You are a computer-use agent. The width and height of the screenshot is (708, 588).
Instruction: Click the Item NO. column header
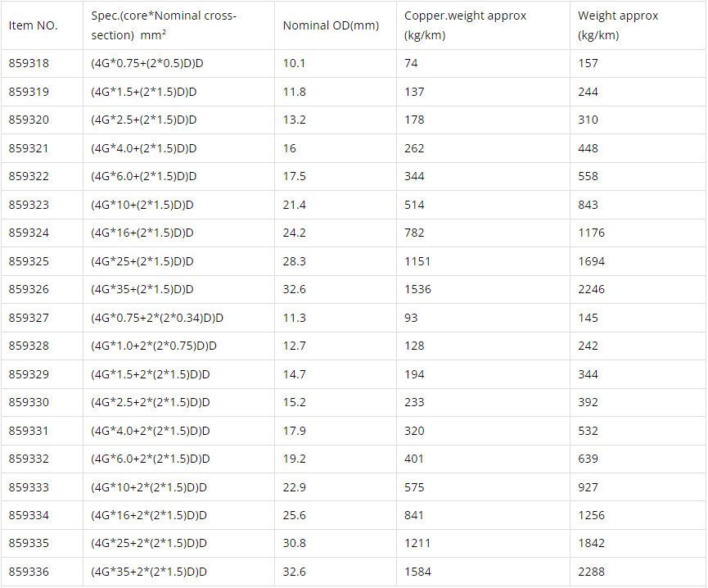tap(34, 25)
